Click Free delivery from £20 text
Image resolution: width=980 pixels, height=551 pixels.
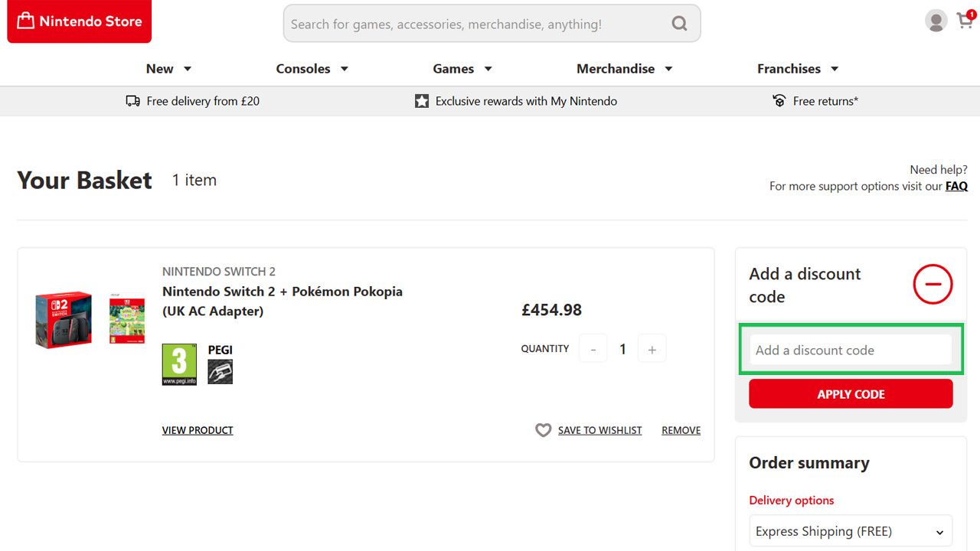coord(203,101)
